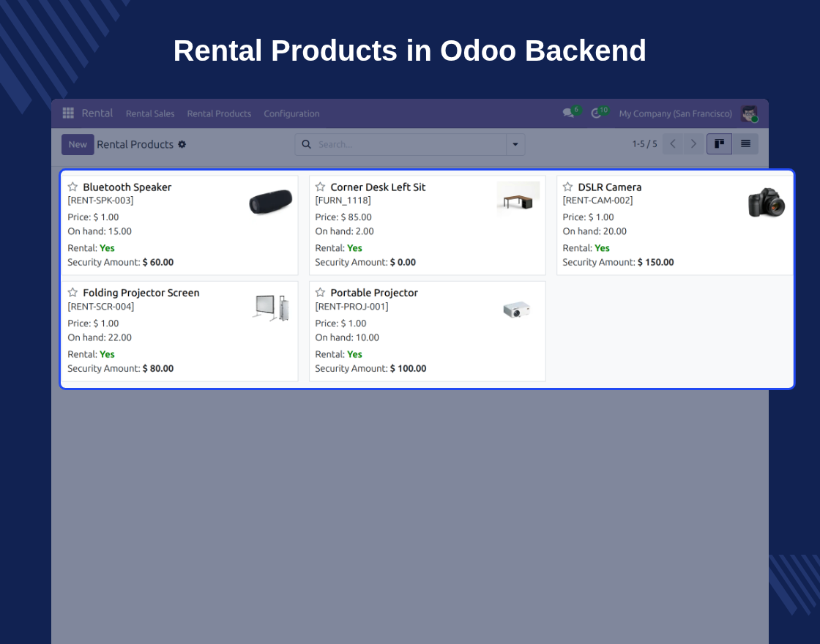Click the user avatar in the top bar
The image size is (820, 644).
point(749,113)
